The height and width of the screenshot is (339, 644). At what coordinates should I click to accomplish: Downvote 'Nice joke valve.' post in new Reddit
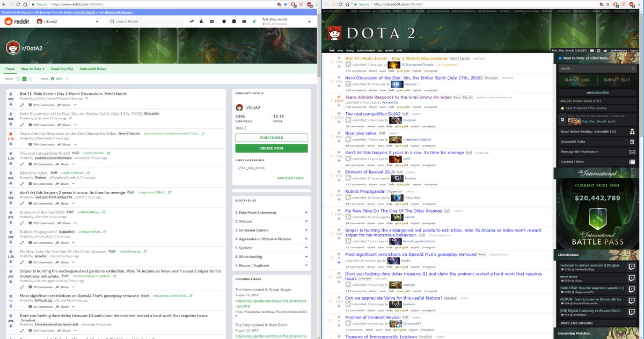[x=11, y=182]
